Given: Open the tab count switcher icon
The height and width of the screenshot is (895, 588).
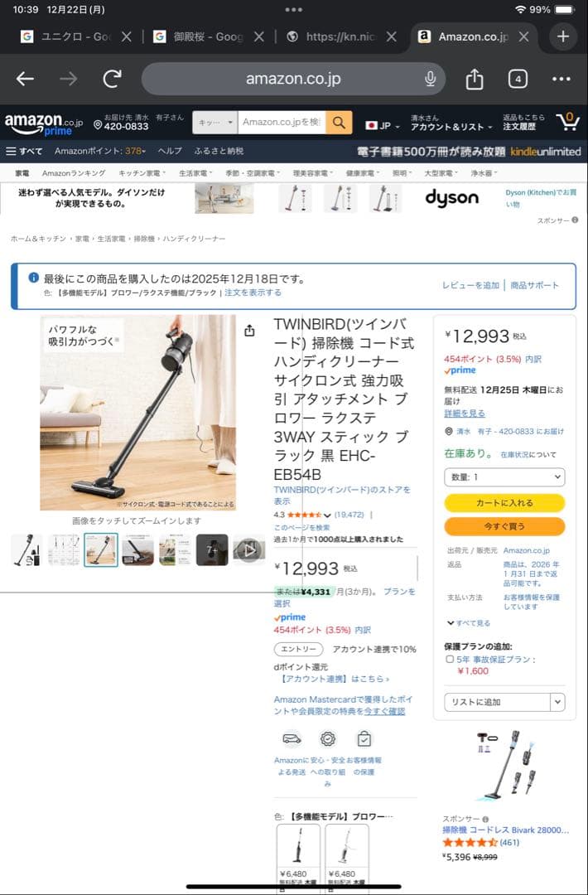Looking at the screenshot, I should (x=518, y=79).
